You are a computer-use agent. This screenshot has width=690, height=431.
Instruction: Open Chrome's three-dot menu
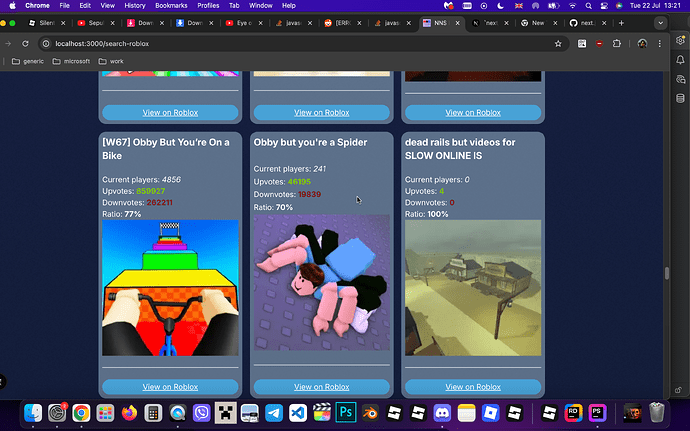[x=659, y=44]
